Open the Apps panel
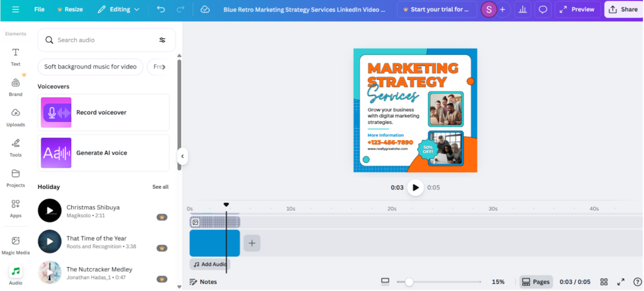Viewport: 644px width, 291px height. [x=16, y=209]
